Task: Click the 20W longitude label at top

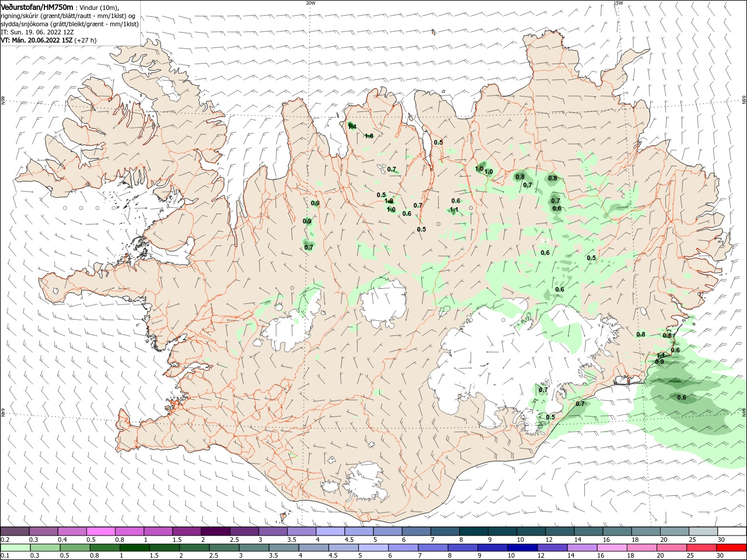Action: pos(310,3)
